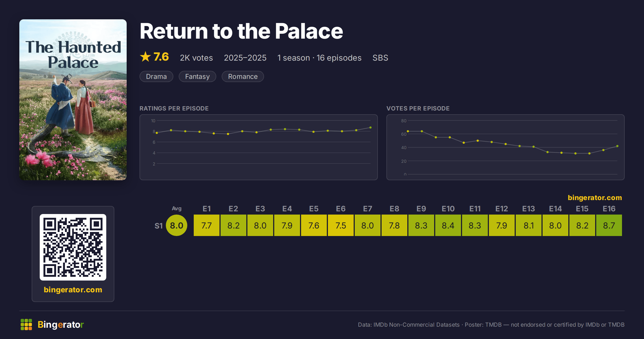The width and height of the screenshot is (644, 339).
Task: Click the Bingerator brand name text
Action: [x=61, y=325]
